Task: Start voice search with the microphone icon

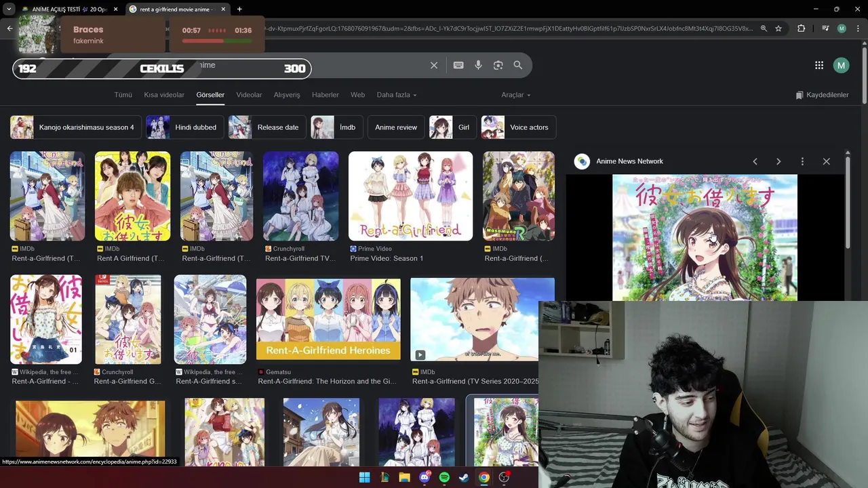Action: (x=478, y=65)
